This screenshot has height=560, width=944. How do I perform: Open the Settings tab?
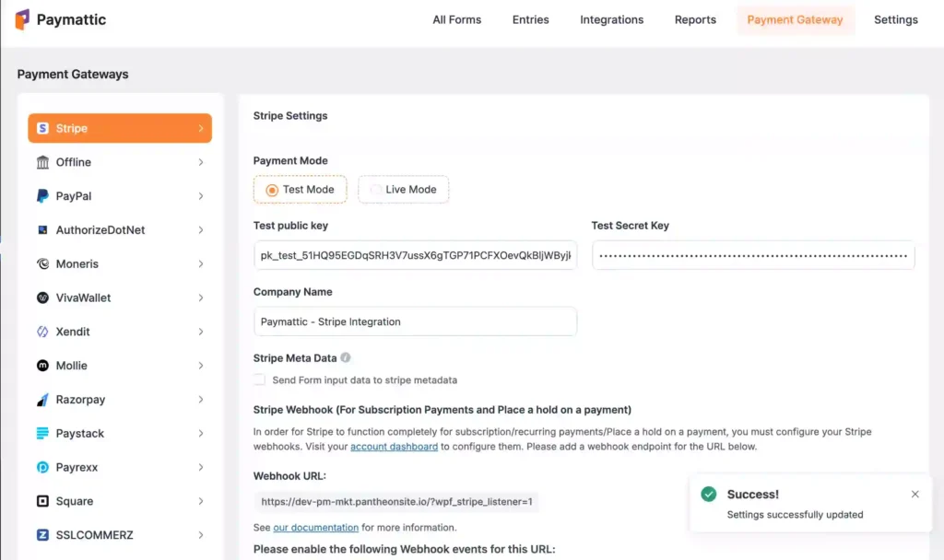coord(896,20)
